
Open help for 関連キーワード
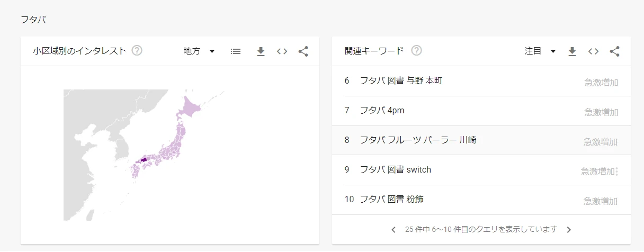point(417,51)
